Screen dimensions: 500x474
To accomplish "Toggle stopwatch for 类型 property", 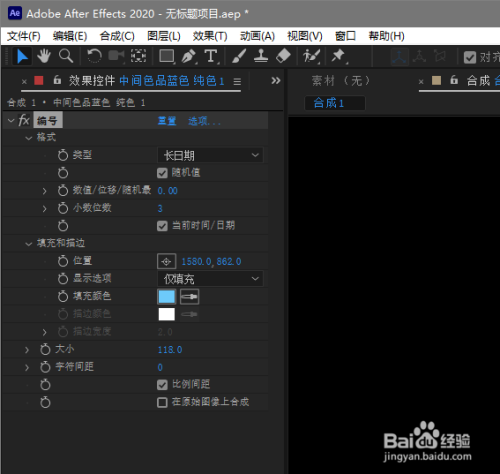I will point(63,155).
